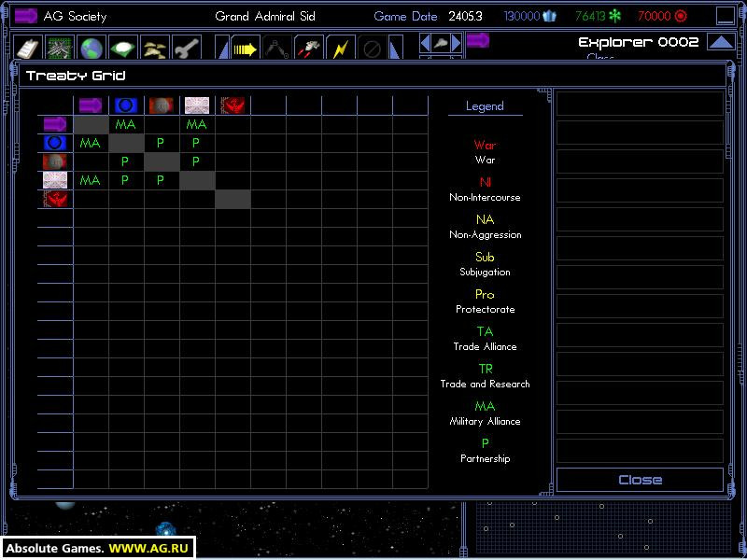Click the blue crystal minerals resource icon
Image resolution: width=747 pixels, height=560 pixels.
pyautogui.click(x=549, y=17)
